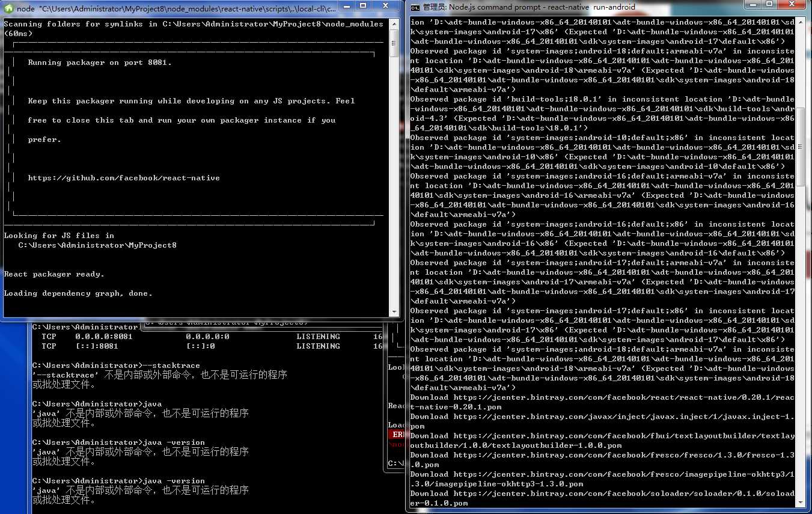812x514 pixels.
Task: Click the 'Loading dependency graph, done.' line
Action: click(78, 293)
